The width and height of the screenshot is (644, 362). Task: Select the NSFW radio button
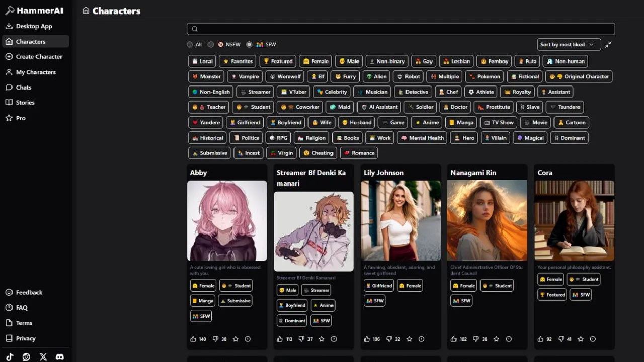(211, 44)
